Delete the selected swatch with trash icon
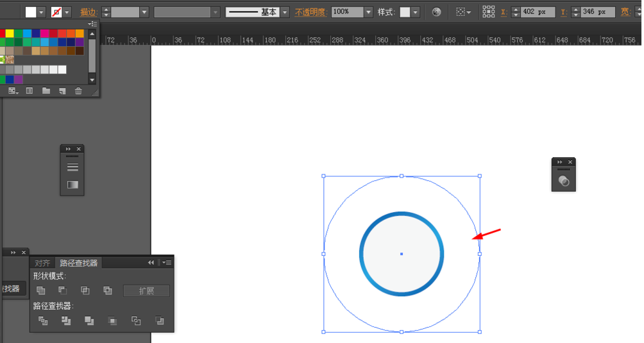 coord(78,90)
